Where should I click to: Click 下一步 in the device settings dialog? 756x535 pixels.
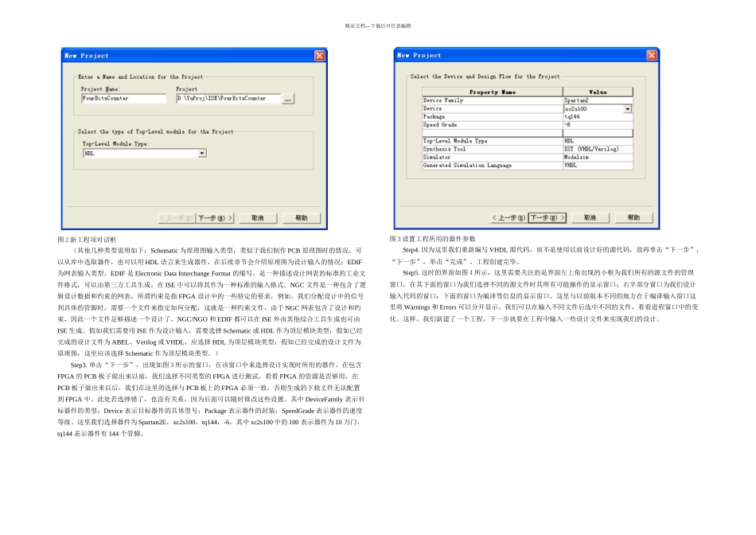pos(547,217)
